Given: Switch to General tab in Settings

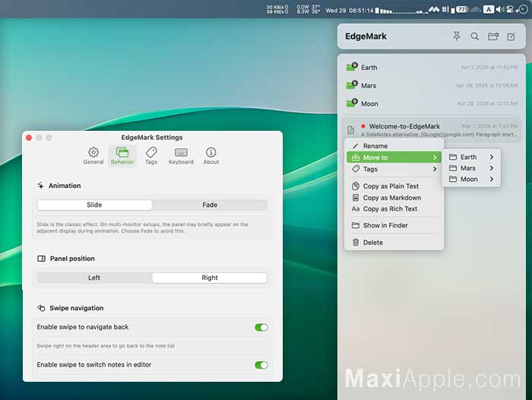Looking at the screenshot, I should [93, 156].
